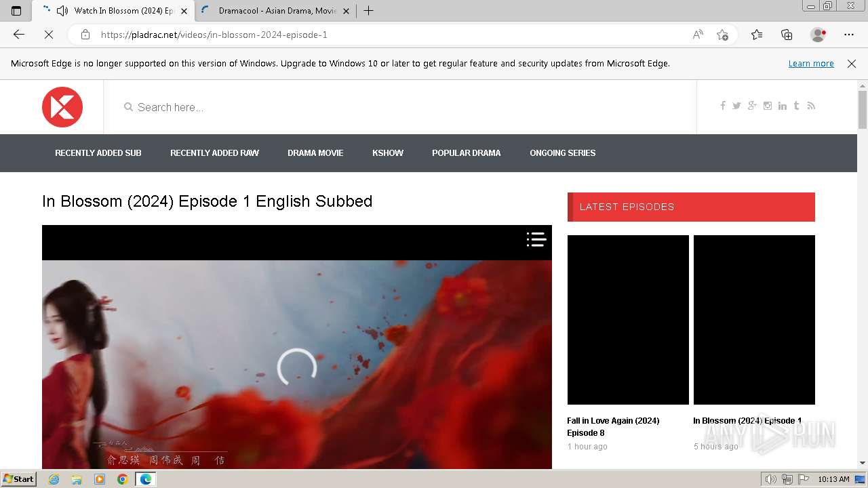
Task: Click the page title In Blossom Episode 1 English Subbed
Action: pos(208,201)
